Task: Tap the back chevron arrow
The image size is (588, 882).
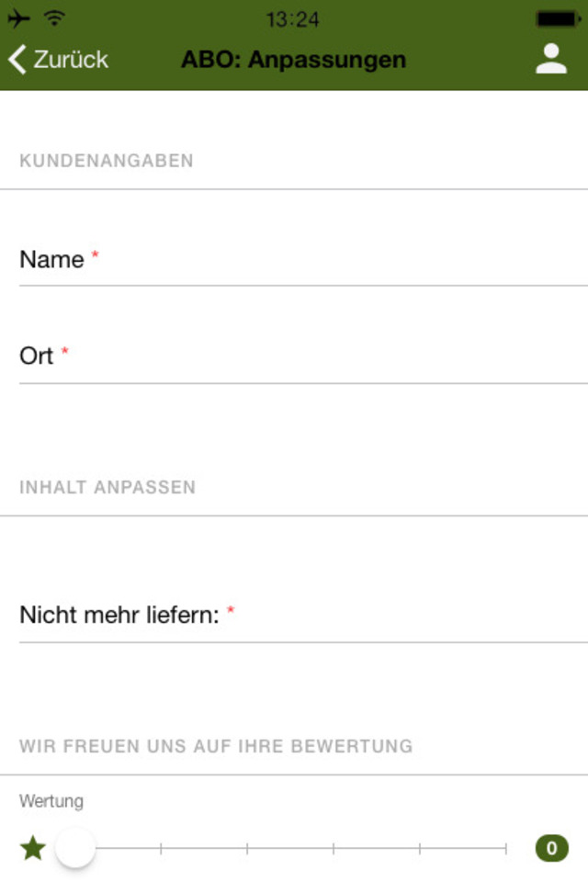Action: coord(17,59)
